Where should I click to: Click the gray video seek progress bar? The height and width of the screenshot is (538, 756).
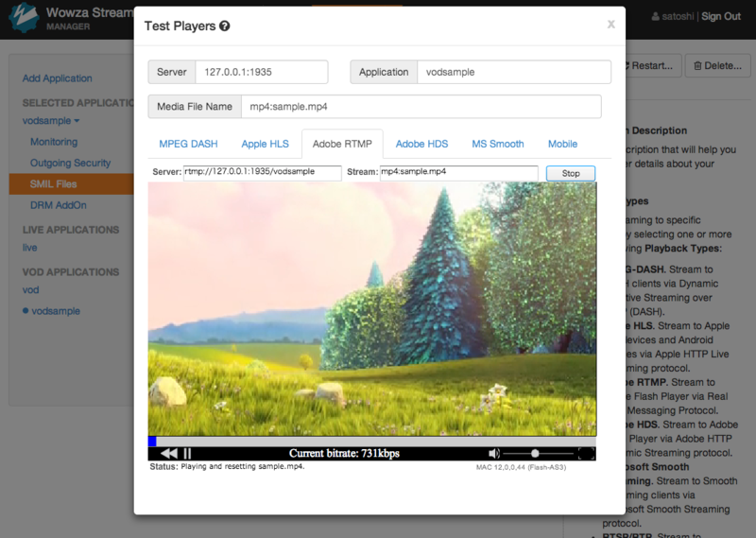(371, 441)
